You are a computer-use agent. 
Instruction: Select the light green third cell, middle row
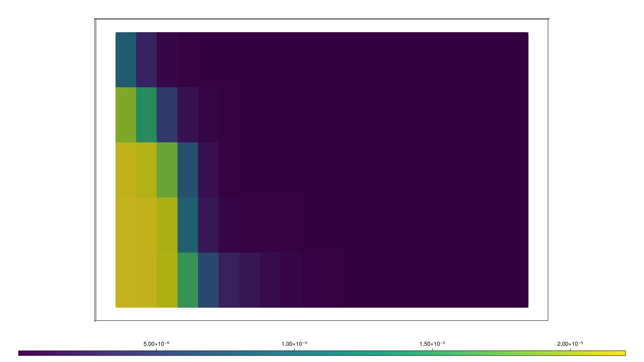(167, 170)
